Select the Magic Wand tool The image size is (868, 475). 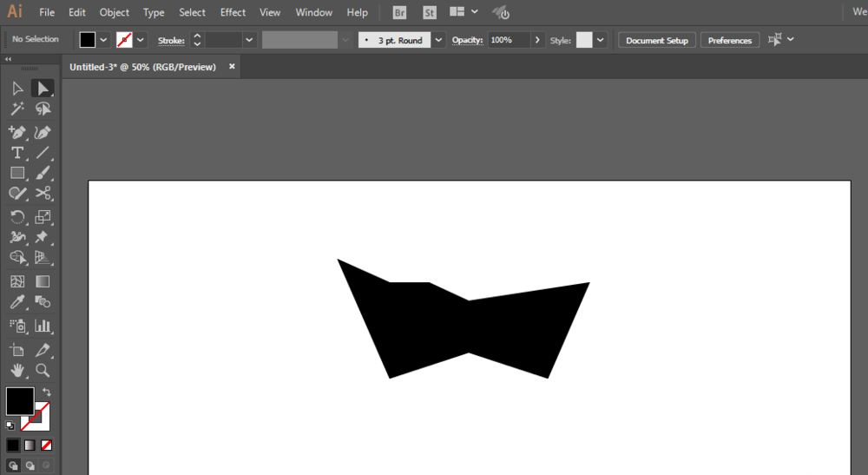click(x=16, y=109)
